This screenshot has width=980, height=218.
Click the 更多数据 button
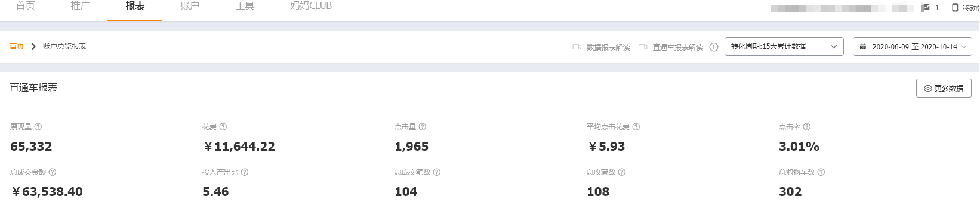click(x=944, y=88)
